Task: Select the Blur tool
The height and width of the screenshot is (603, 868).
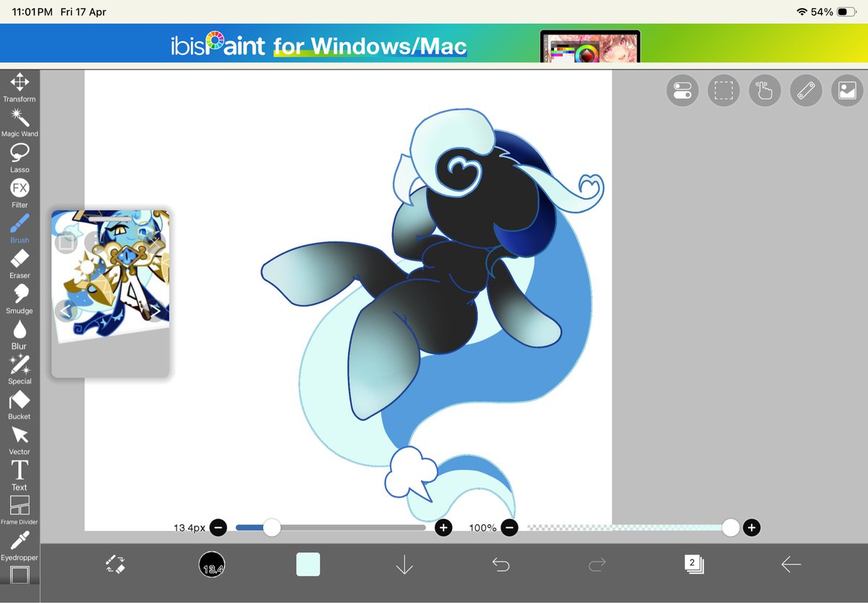Action: (x=20, y=334)
